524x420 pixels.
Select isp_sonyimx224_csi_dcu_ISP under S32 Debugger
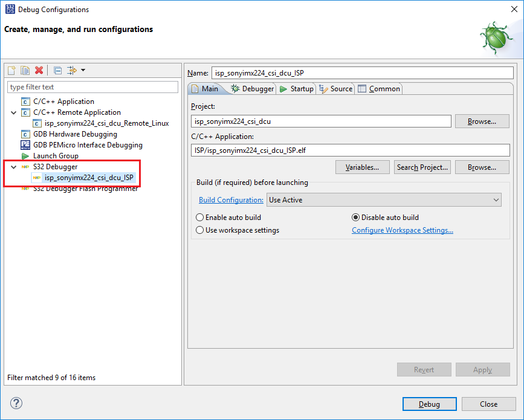coord(89,178)
